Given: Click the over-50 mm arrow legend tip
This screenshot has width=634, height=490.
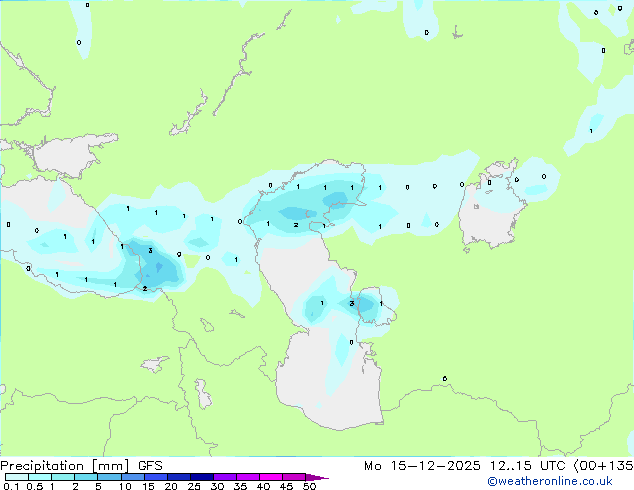Looking at the screenshot, I should pos(317,477).
